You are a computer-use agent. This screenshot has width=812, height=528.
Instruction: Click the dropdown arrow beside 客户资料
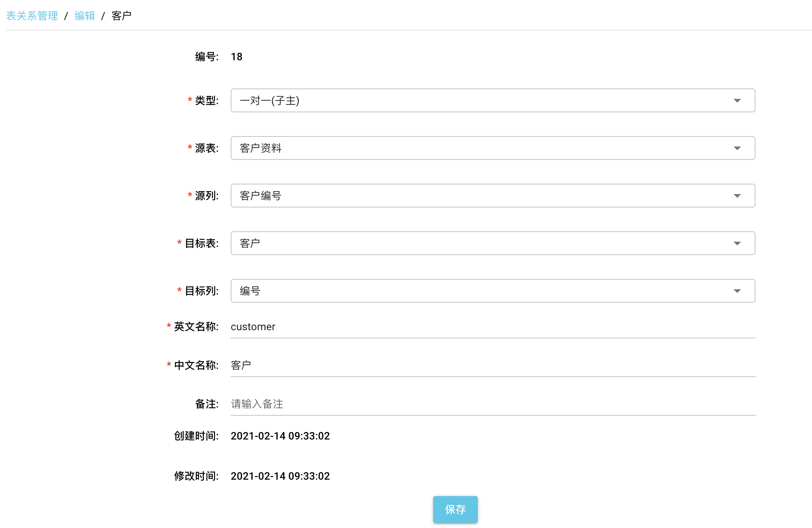point(737,148)
